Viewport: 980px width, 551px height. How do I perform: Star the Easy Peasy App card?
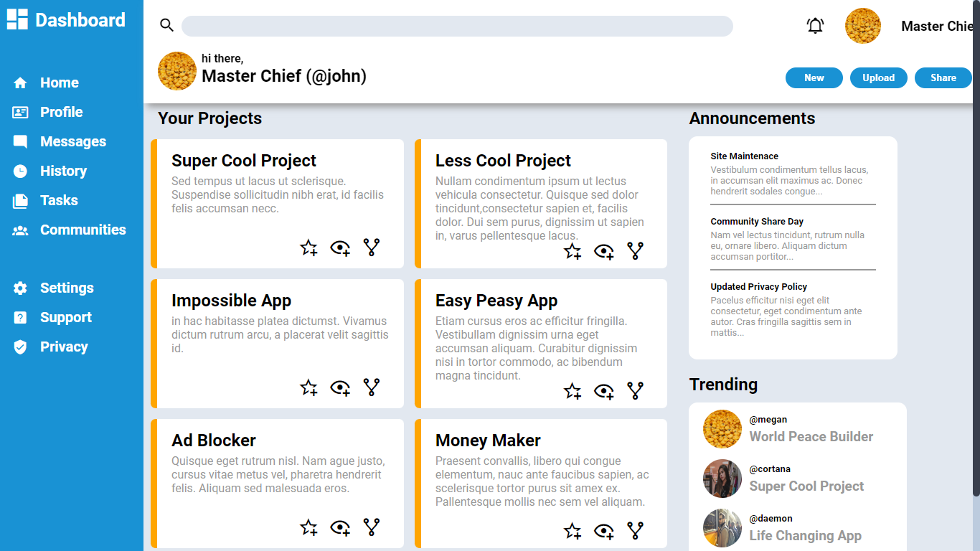coord(573,391)
